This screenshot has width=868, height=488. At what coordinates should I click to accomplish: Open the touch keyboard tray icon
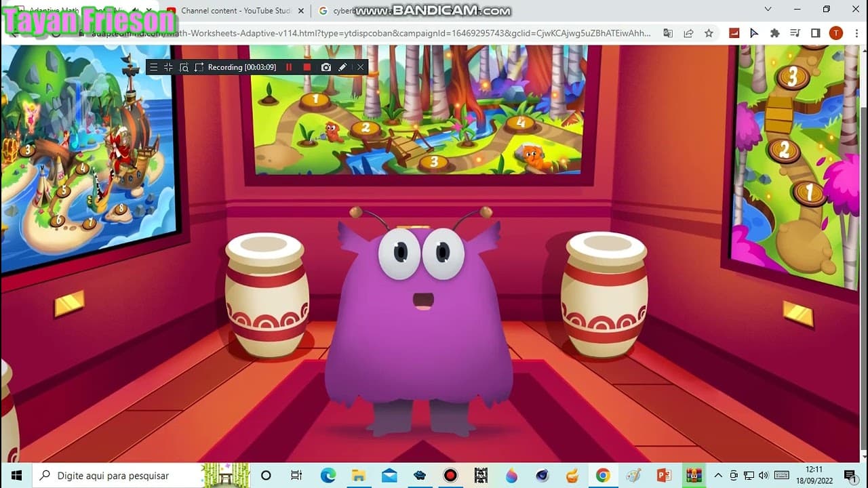point(781,475)
